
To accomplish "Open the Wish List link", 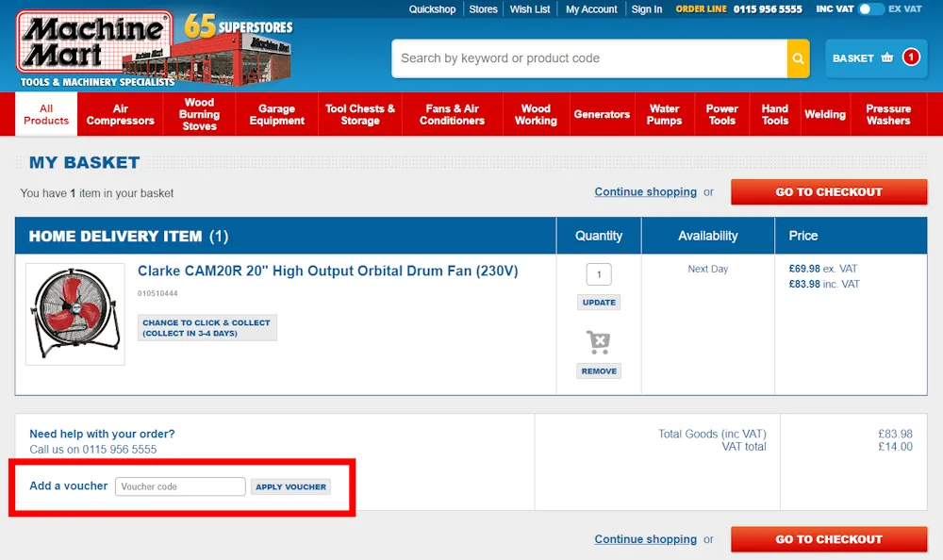I will (x=530, y=9).
